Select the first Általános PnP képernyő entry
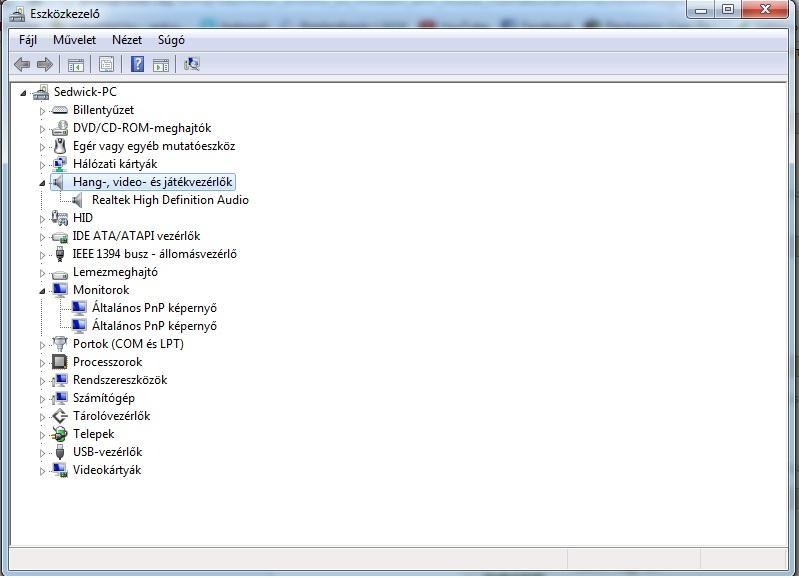Image resolution: width=799 pixels, height=578 pixels. [x=154, y=308]
